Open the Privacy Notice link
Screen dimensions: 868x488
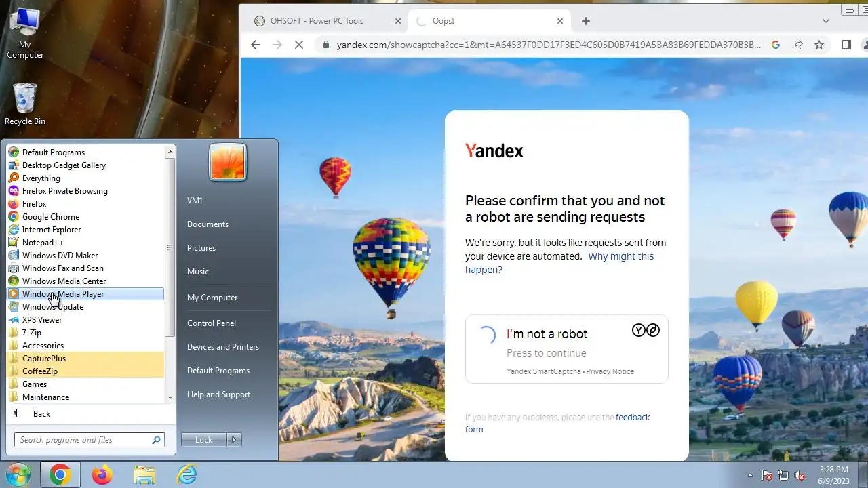click(610, 371)
